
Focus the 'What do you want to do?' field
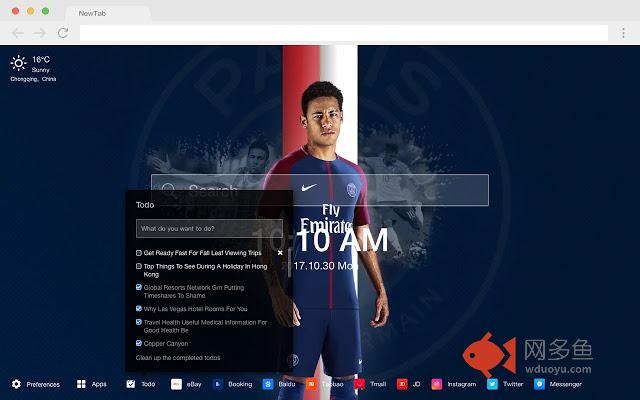point(209,229)
